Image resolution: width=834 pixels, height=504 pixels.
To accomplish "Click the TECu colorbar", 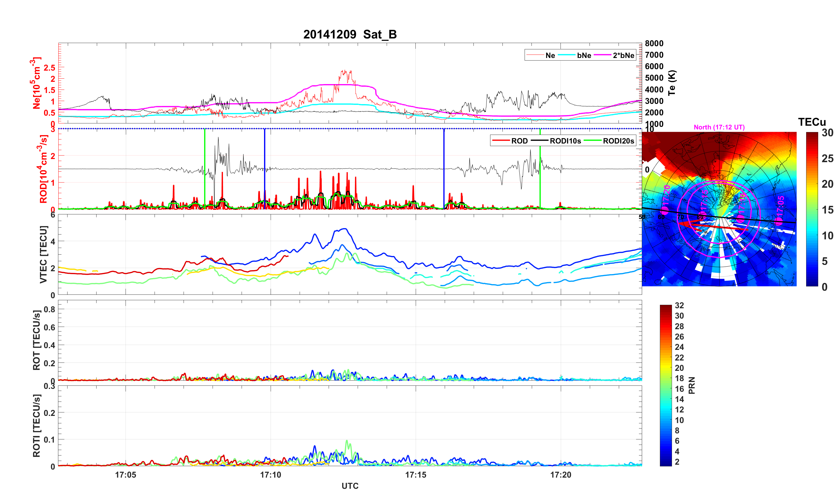I will (812, 209).
